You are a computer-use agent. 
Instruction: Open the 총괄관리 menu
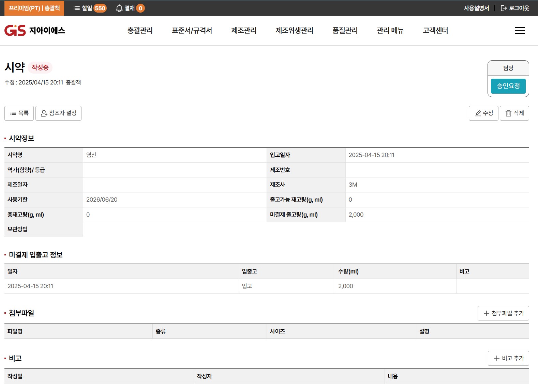pyautogui.click(x=140, y=30)
